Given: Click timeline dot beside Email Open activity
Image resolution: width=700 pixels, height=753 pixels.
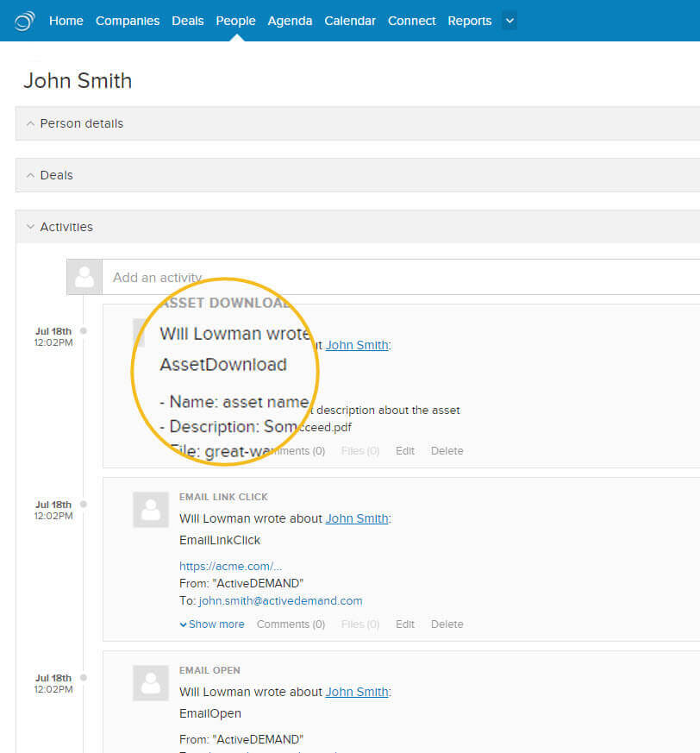Looking at the screenshot, I should click(84, 678).
